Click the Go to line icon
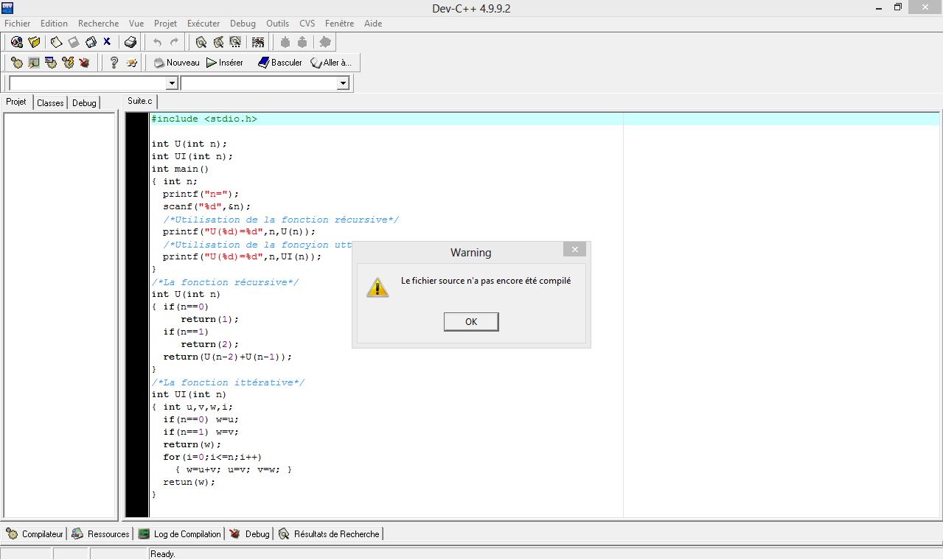Viewport: 943px width, 560px height. pos(258,42)
